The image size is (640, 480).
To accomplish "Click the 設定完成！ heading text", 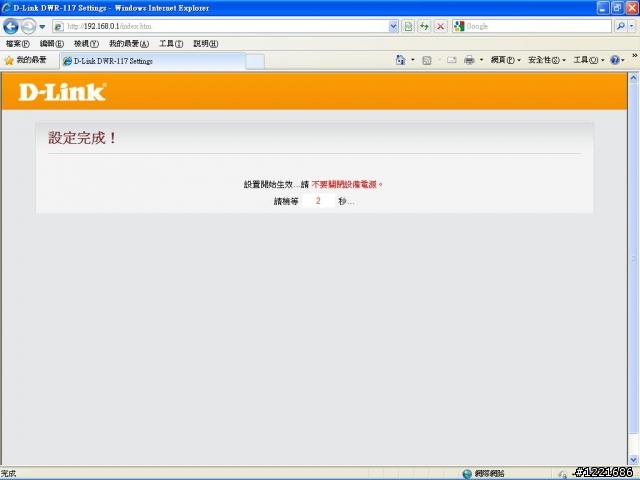I will tap(82, 138).
